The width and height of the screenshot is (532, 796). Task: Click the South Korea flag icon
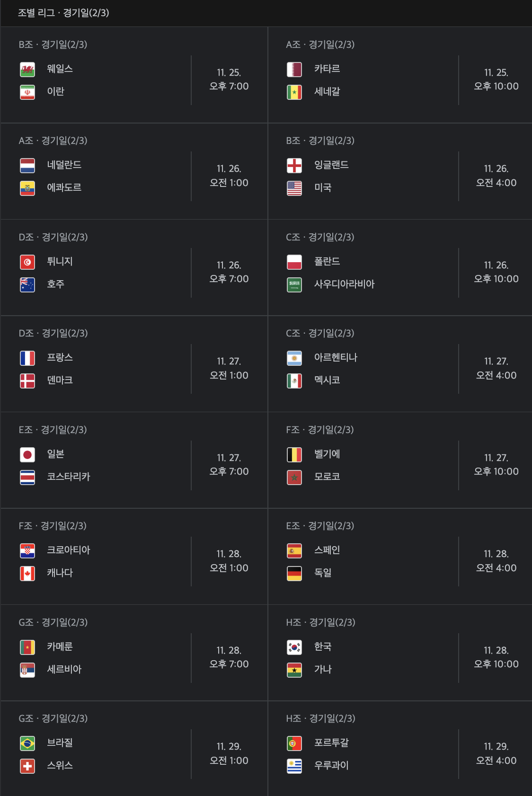294,647
